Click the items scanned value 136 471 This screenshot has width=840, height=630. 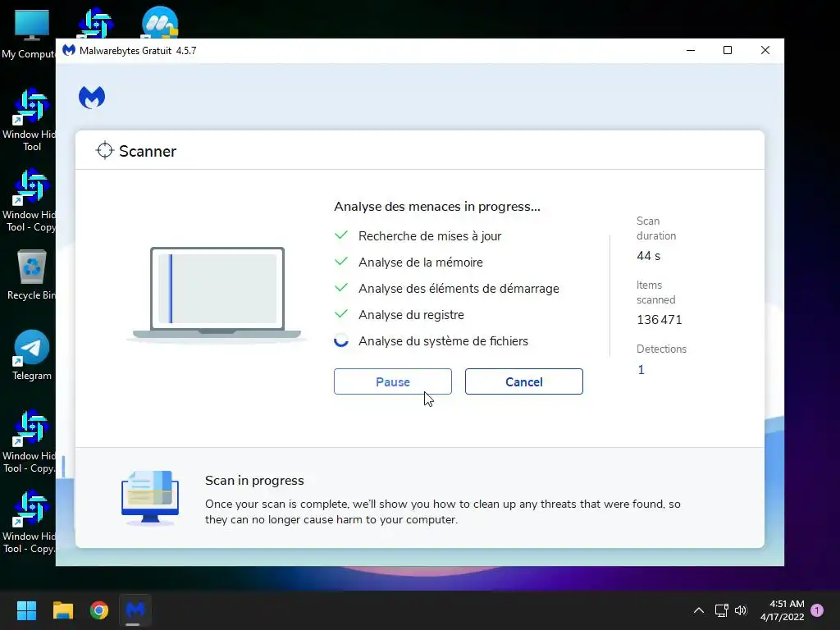point(660,320)
